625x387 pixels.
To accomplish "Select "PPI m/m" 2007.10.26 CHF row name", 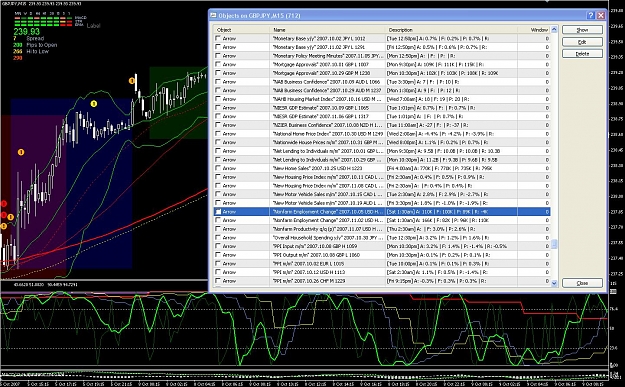I will (x=309, y=281).
